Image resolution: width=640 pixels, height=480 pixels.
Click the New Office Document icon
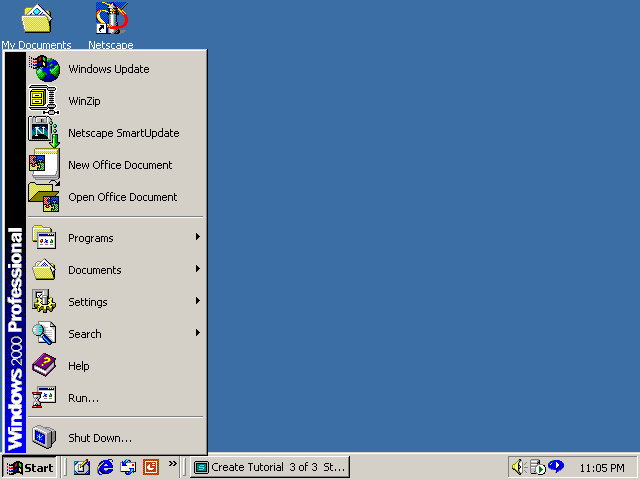pos(44,164)
